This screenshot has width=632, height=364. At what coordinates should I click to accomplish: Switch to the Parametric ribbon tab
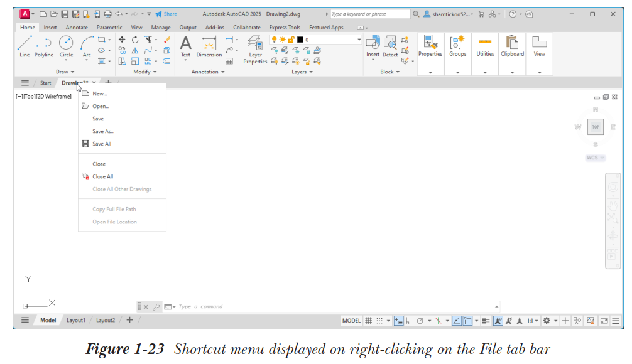point(109,28)
